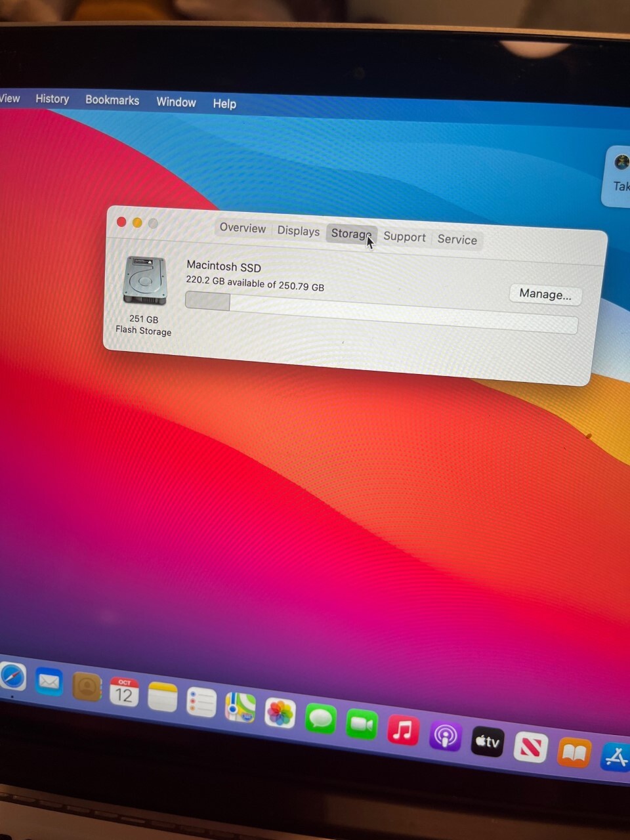The height and width of the screenshot is (840, 630).
Task: Click the 251 GB Flash Storage label
Action: (144, 325)
